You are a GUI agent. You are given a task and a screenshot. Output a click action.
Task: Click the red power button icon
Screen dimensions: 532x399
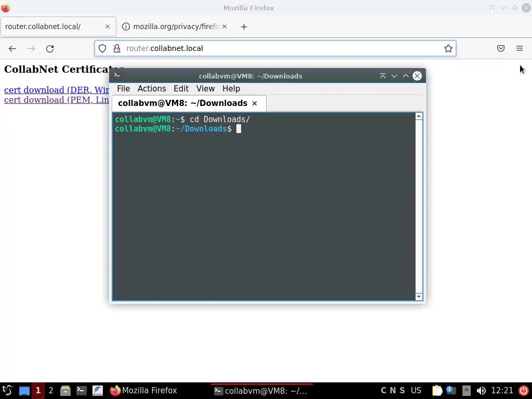click(524, 391)
